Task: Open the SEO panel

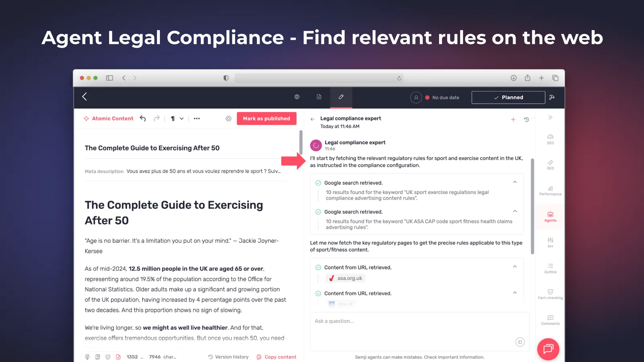Action: tap(550, 139)
